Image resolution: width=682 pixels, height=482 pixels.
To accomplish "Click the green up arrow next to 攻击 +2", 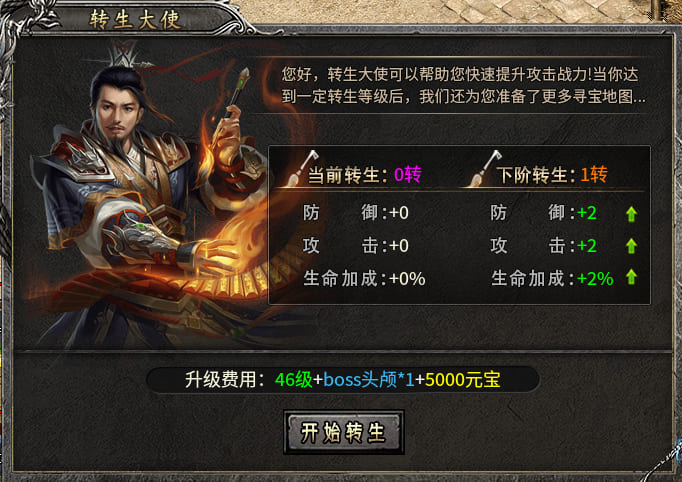I will (631, 246).
